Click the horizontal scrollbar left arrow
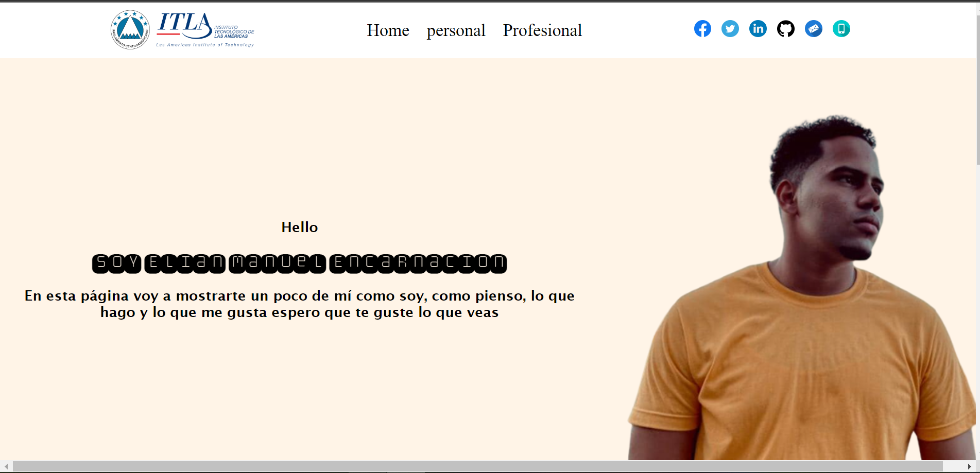 [x=6, y=466]
